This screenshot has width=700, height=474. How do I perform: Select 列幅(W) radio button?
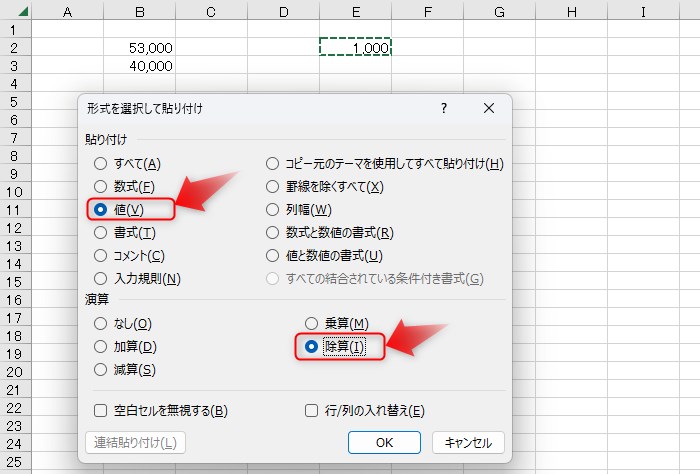pyautogui.click(x=299, y=210)
